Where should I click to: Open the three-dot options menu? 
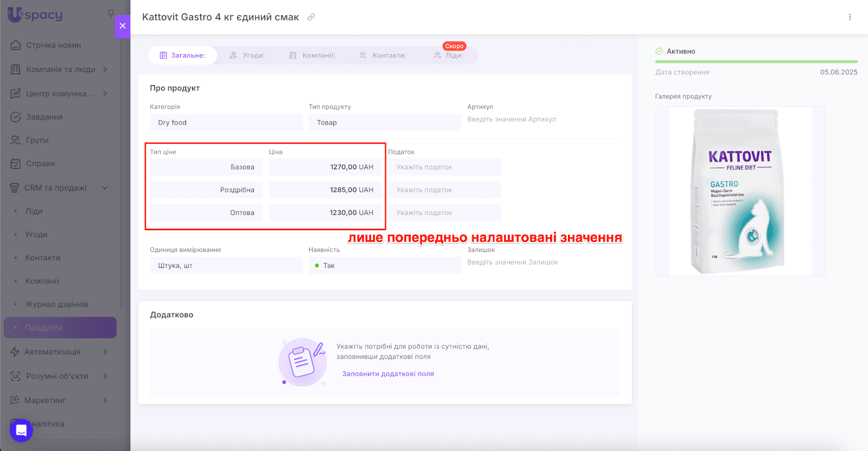pos(850,17)
